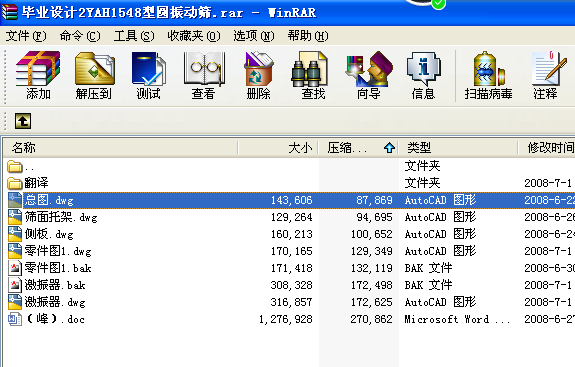This screenshot has height=367, width=575.
Task: Open the View (查看) book icon
Action: pos(204,69)
